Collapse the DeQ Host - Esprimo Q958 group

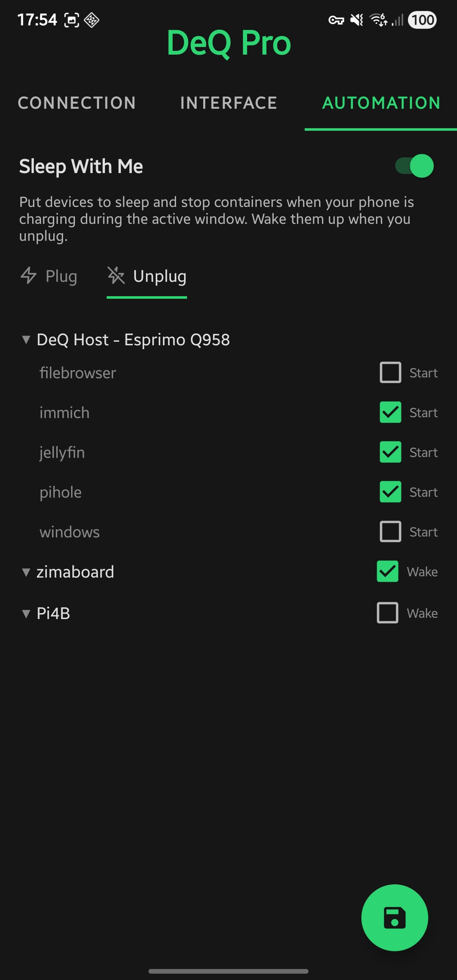(26, 340)
